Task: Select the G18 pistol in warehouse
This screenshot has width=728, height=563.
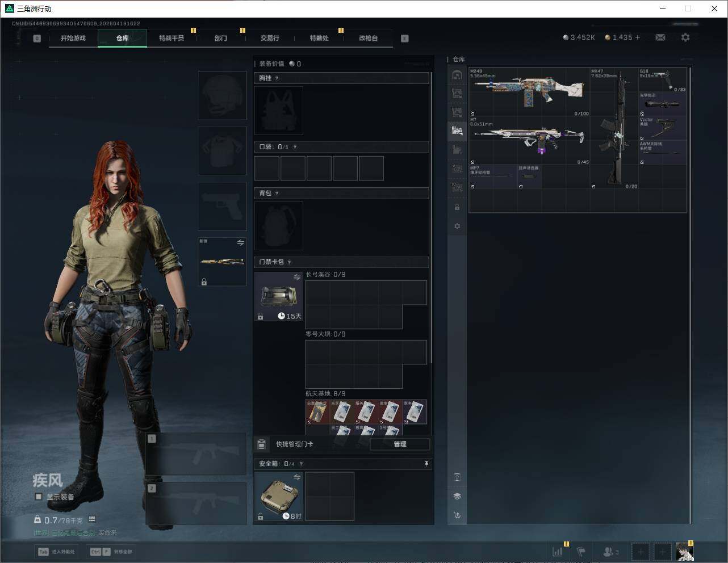Action: click(663, 80)
